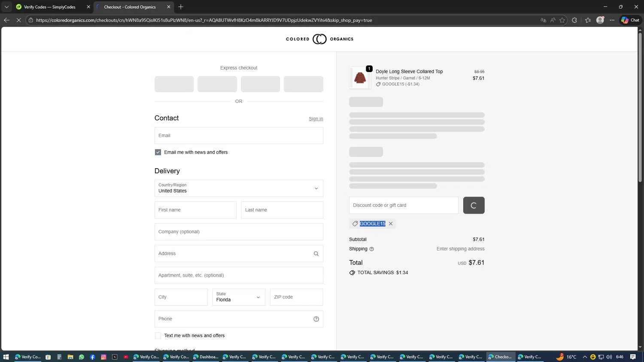Open Facebook from taskbar
Viewport: 644px width, 362px height.
tap(92, 357)
